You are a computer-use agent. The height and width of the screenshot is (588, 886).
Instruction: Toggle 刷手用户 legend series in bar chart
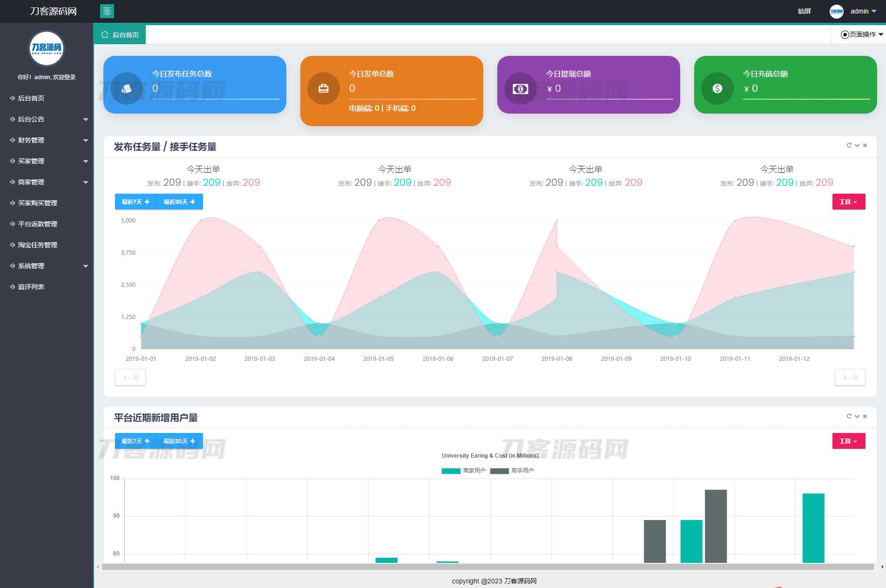click(512, 471)
